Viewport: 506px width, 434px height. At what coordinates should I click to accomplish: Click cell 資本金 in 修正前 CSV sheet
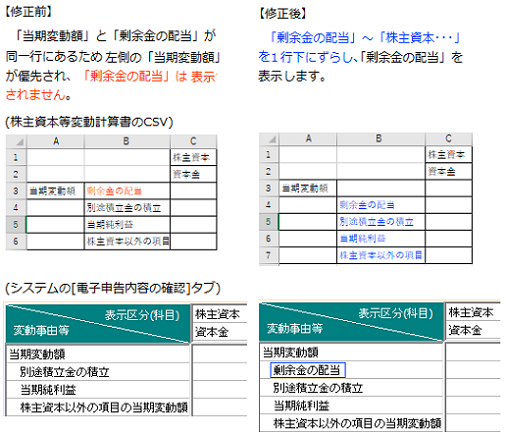pos(193,174)
